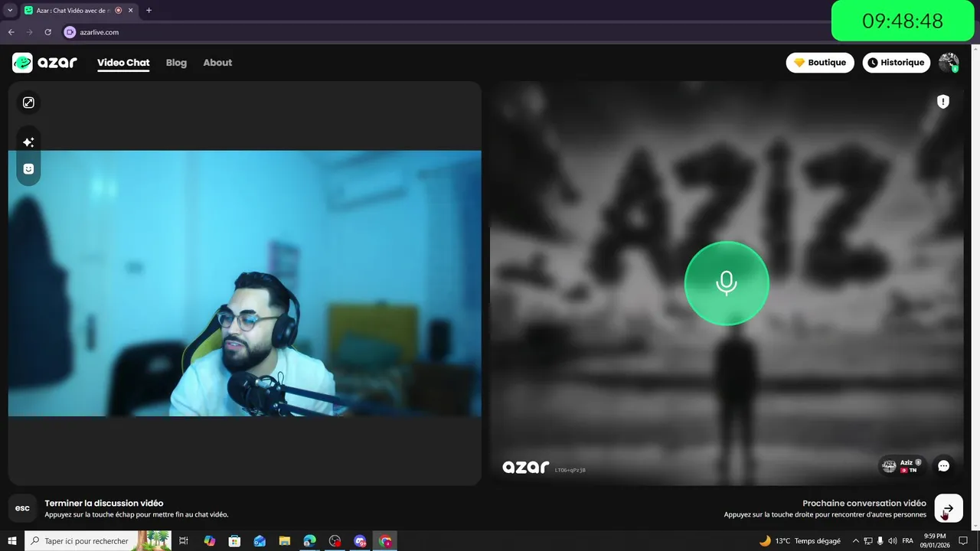
Task: Open Microsoft Edge from taskbar
Action: coord(310,541)
